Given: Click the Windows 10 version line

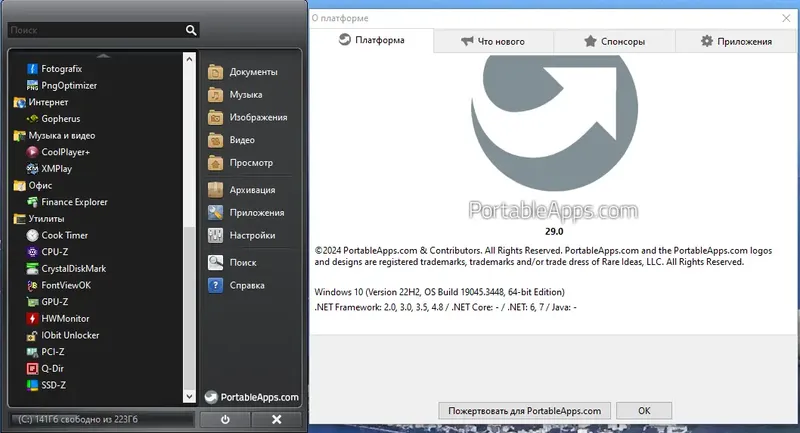Looking at the screenshot, I should point(439,292).
